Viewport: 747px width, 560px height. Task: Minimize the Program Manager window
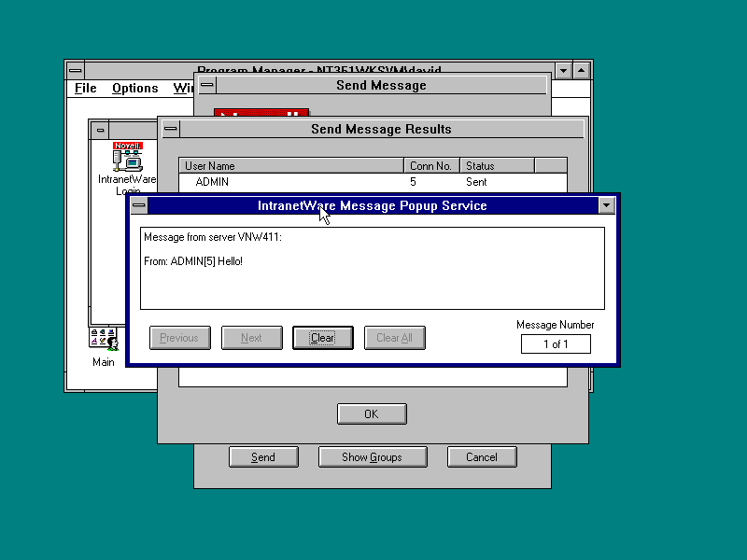[563, 71]
